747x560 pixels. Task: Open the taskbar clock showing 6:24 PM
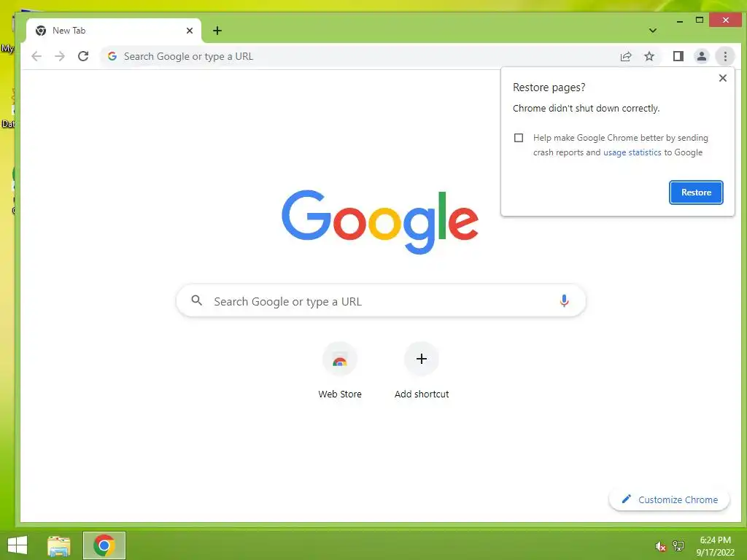[x=715, y=545]
